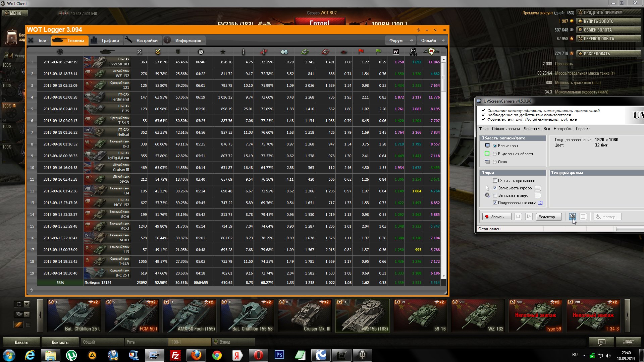This screenshot has width=644, height=362.
Task: Open the Форум external link
Action: coord(401,41)
